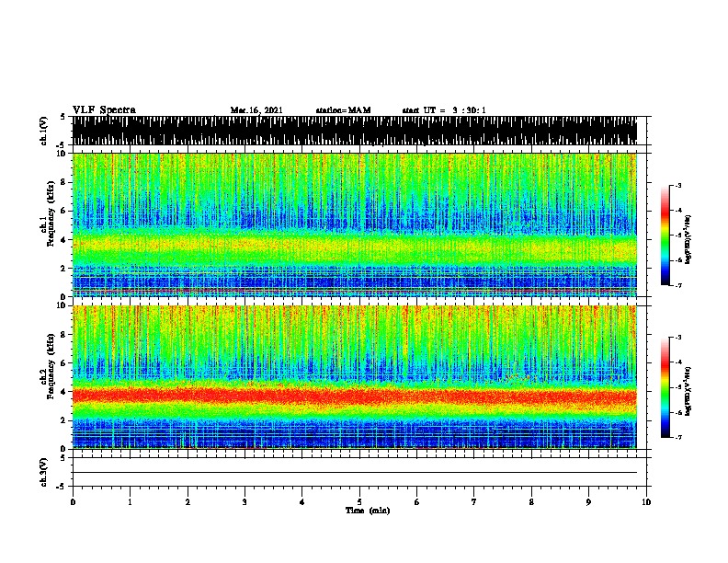This screenshot has width=728, height=563.
Task: Click the 'Time (min)' axis label
Action: tap(368, 511)
